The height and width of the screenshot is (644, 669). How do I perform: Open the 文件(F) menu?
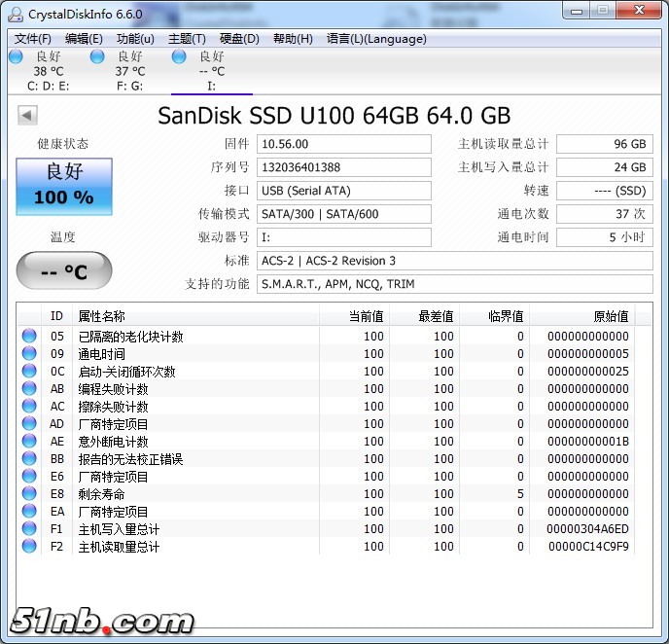click(x=33, y=39)
